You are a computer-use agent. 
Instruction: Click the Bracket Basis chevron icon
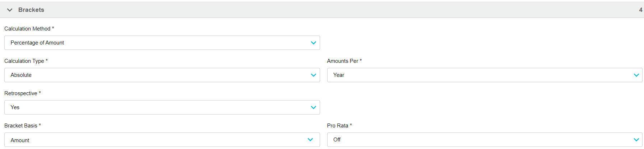point(310,140)
